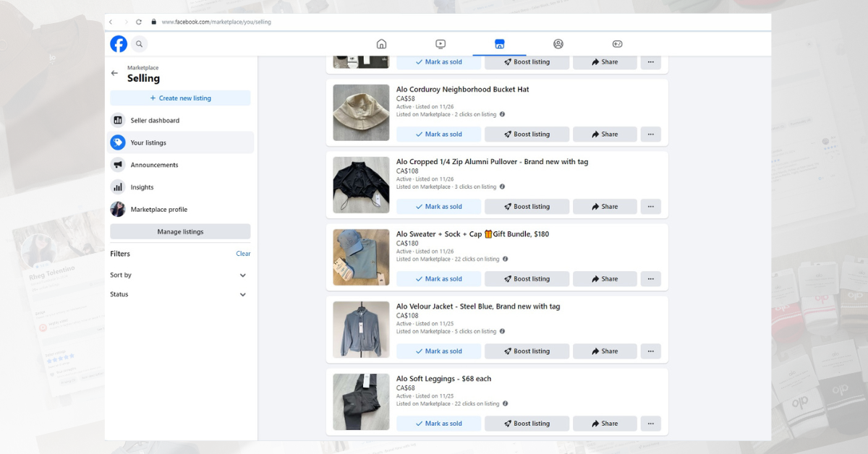Open the Alo Velour Jacket listing title
Screen dimensions: 868x454
coord(478,307)
